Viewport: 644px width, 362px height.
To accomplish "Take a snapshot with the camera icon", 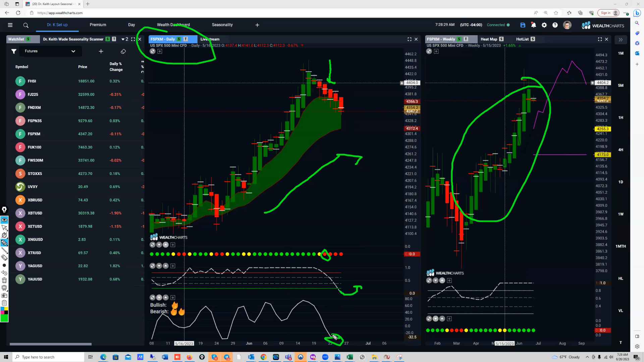I will click(x=4, y=295).
